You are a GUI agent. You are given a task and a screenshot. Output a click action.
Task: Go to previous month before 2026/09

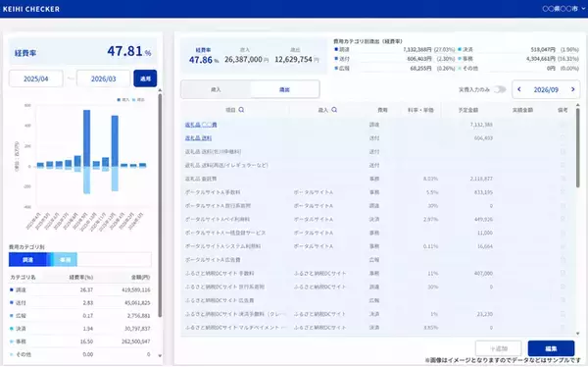[x=519, y=89]
